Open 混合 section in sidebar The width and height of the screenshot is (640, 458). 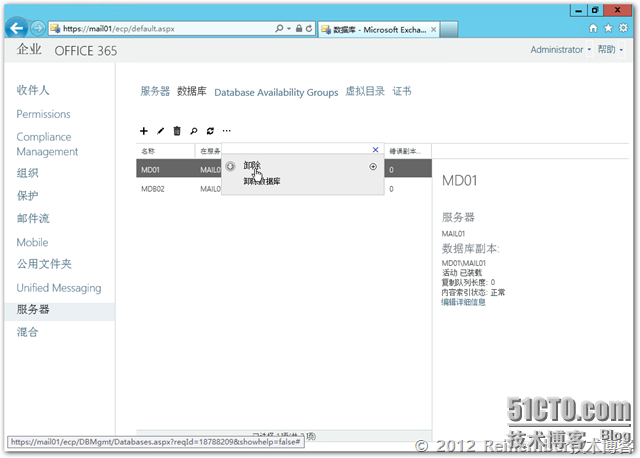click(27, 332)
